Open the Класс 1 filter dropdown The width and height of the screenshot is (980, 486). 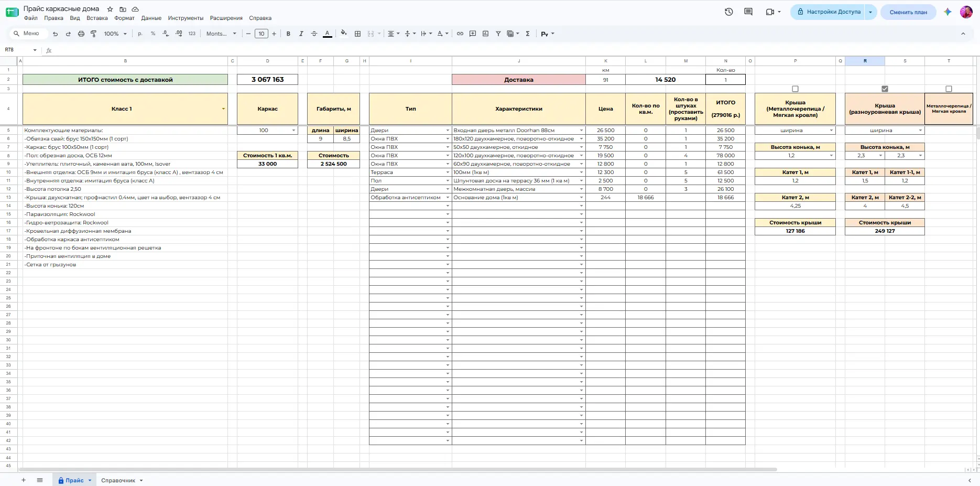223,109
